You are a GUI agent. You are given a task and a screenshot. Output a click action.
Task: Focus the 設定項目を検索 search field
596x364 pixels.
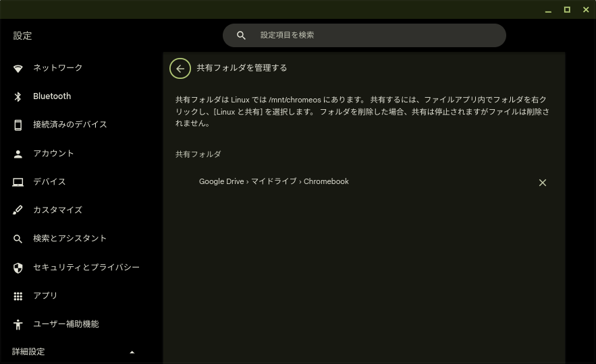364,35
